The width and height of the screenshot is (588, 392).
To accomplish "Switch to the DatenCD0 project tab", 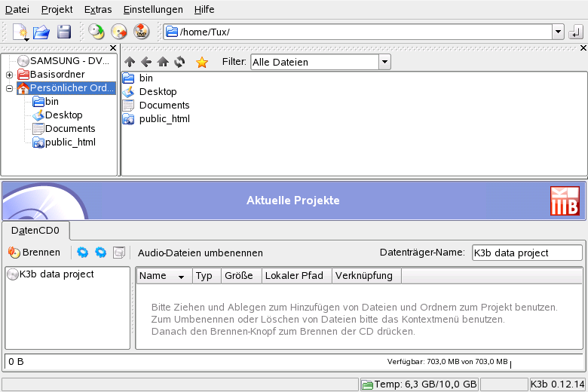I will pyautogui.click(x=35, y=231).
